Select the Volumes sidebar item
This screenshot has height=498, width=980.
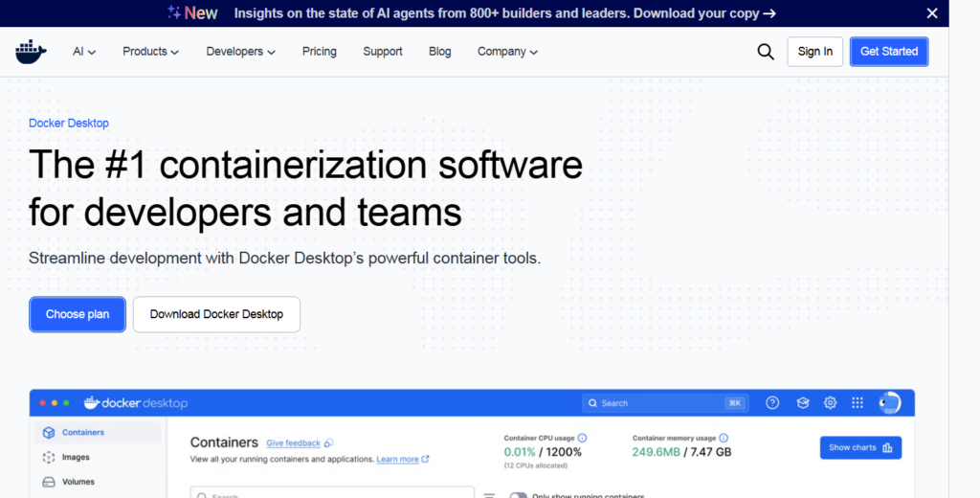97,482
